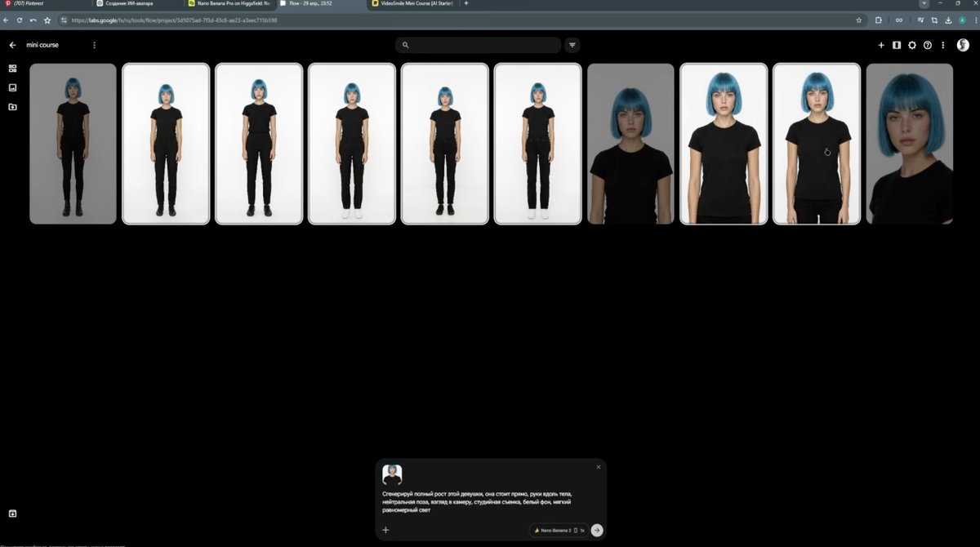Image resolution: width=980 pixels, height=547 pixels.
Task: Toggle the side panel layout icon
Action: click(897, 45)
